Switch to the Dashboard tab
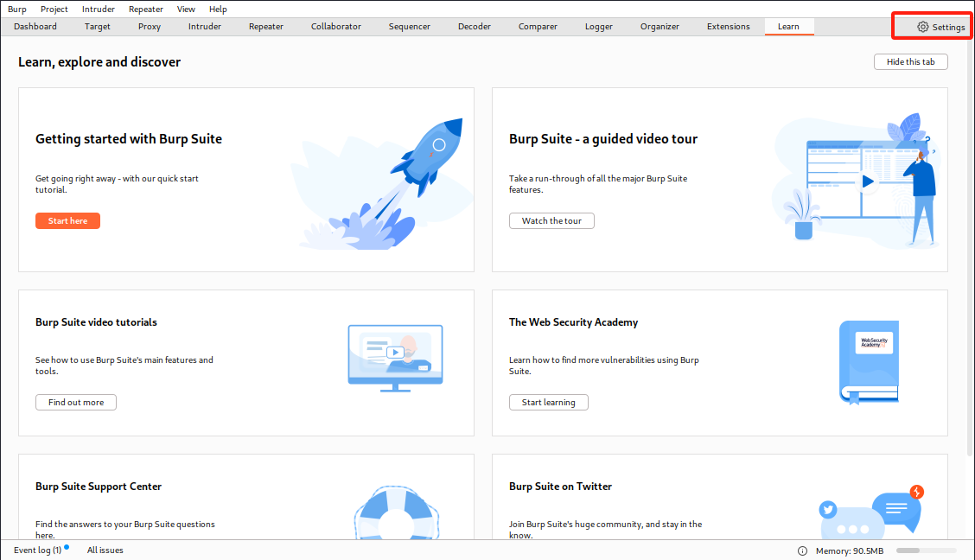This screenshot has height=560, width=975. [35, 27]
